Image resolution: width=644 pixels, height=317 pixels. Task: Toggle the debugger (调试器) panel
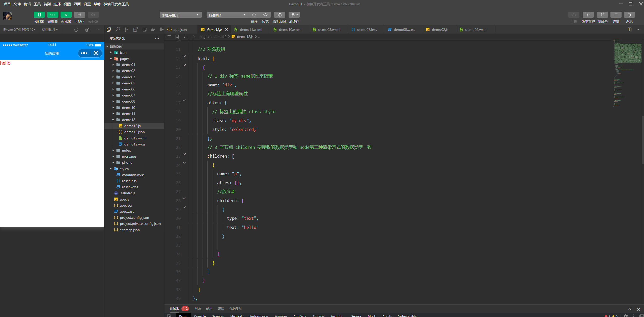click(x=66, y=15)
